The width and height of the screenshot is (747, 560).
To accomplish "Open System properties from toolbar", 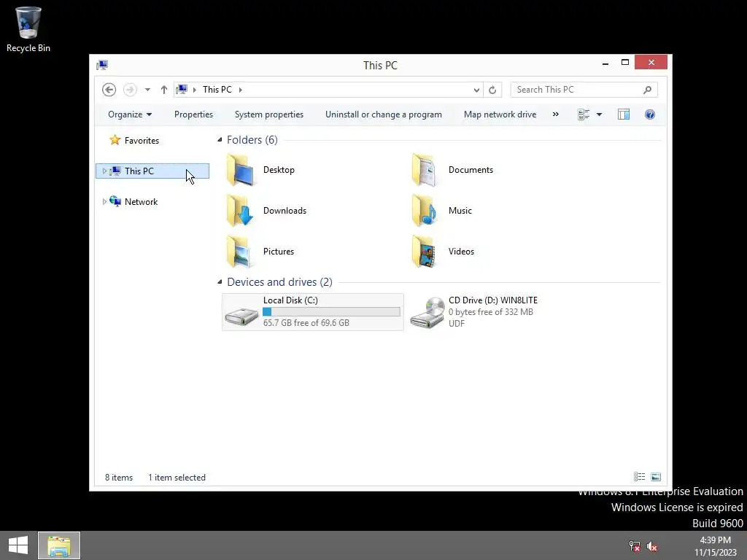I will pyautogui.click(x=269, y=114).
